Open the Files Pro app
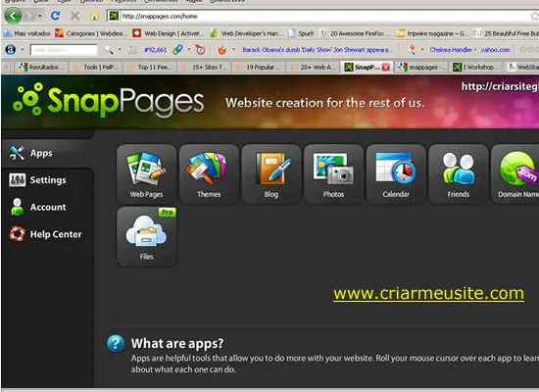Viewport: 539px width, 392px height. [x=146, y=236]
